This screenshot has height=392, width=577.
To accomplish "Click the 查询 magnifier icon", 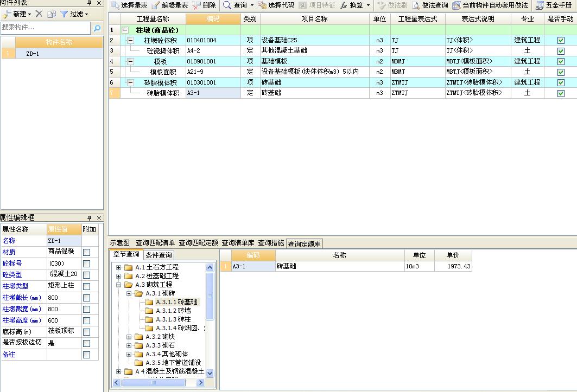I will [x=227, y=5].
